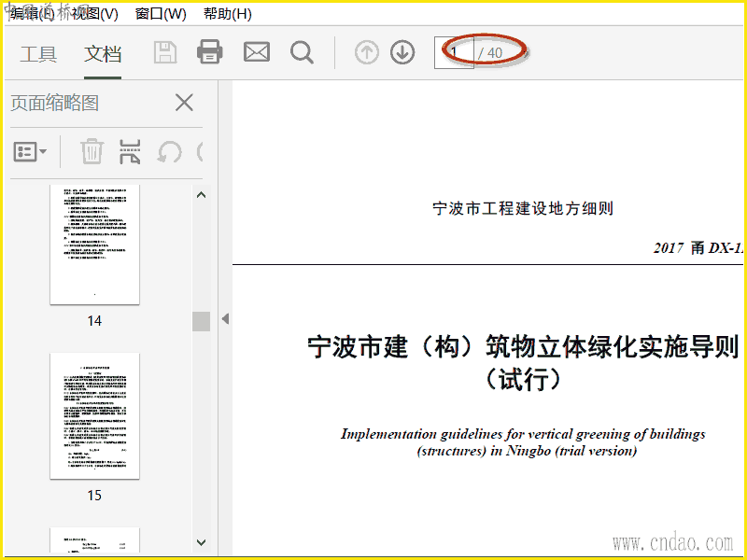Click thumbnail label number 15
The width and height of the screenshot is (747, 560).
94,496
